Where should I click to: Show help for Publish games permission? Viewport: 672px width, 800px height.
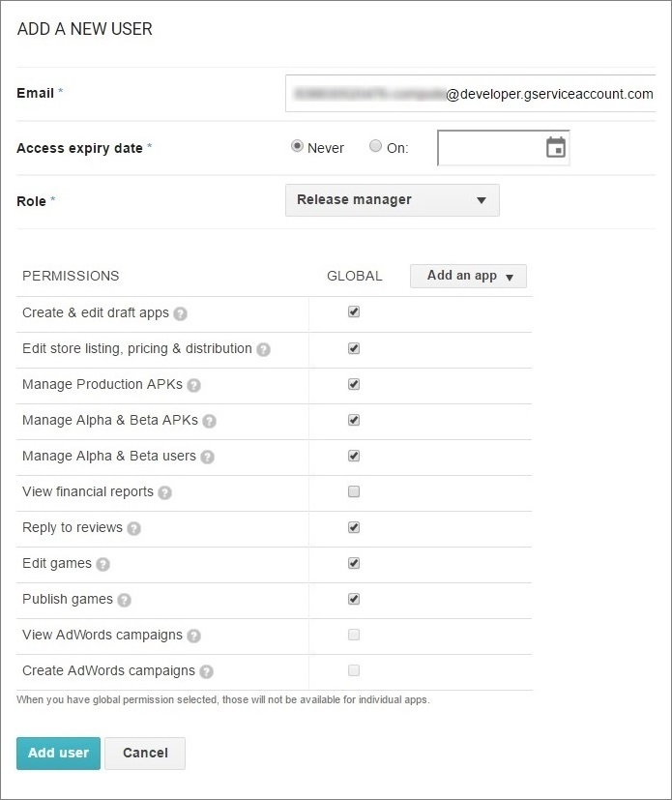124,600
